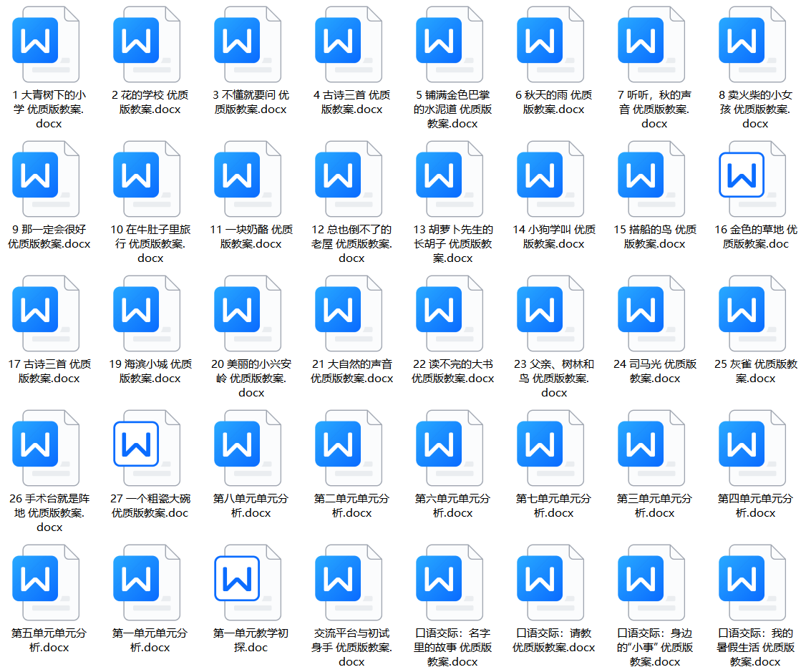Click filename '第四单元单元分析.docx'
This screenshot has height=672, width=806.
click(x=756, y=506)
